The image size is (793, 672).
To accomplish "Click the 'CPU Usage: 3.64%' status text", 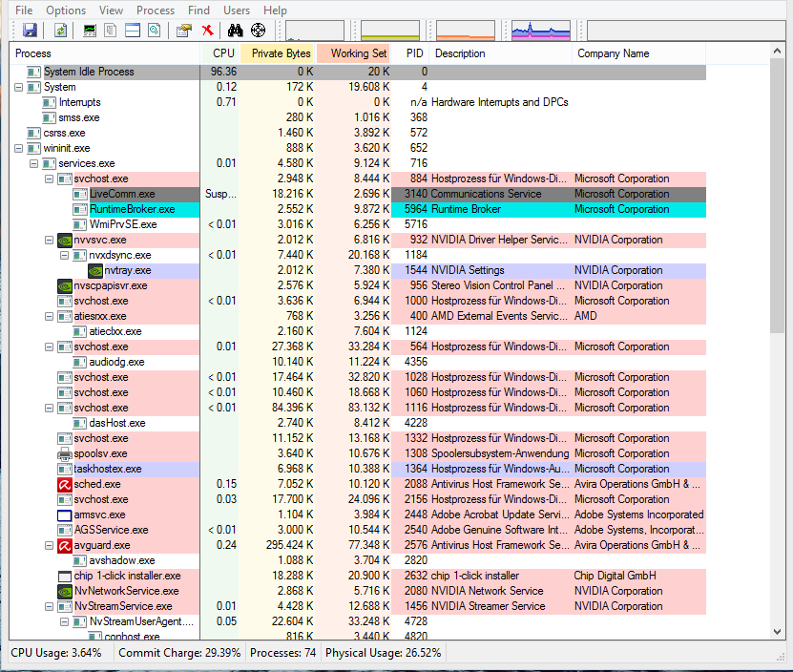I will (x=56, y=653).
